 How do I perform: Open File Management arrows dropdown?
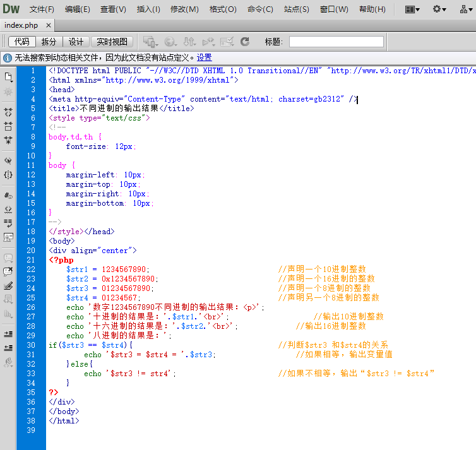coord(189,42)
